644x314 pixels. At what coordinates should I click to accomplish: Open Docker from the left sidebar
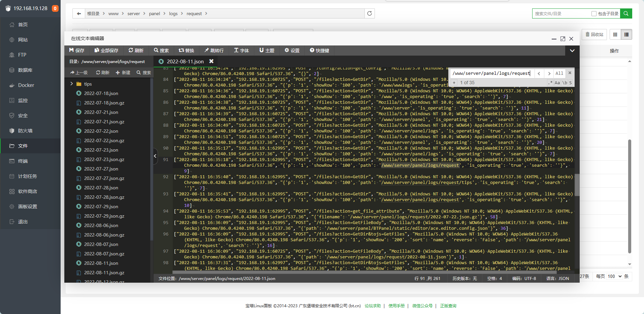(x=26, y=85)
